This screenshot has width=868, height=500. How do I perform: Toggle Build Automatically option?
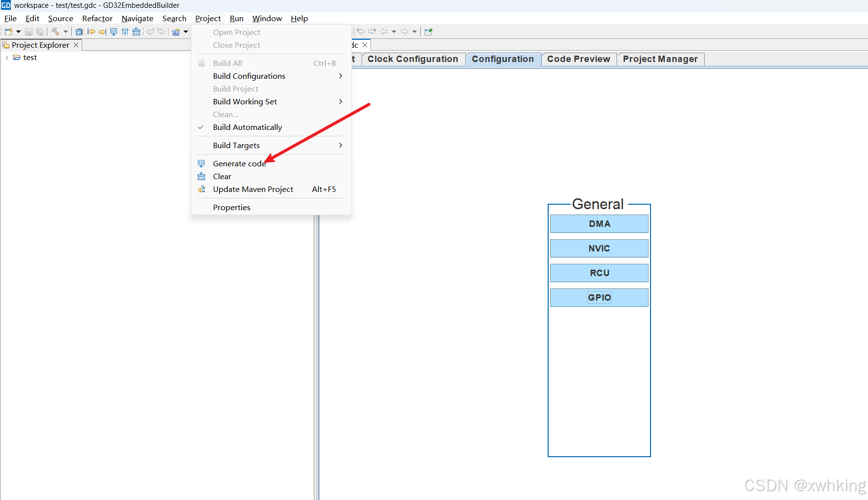pyautogui.click(x=271, y=127)
